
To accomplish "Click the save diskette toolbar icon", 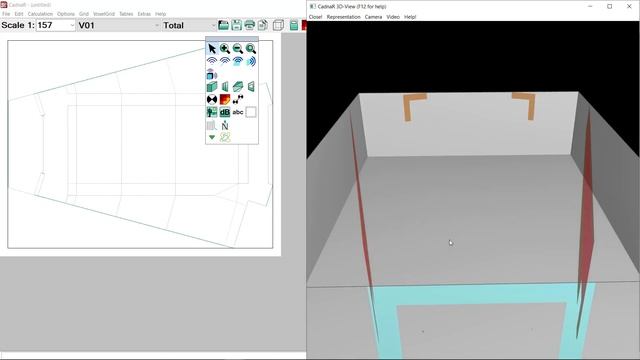I will click(x=236, y=25).
